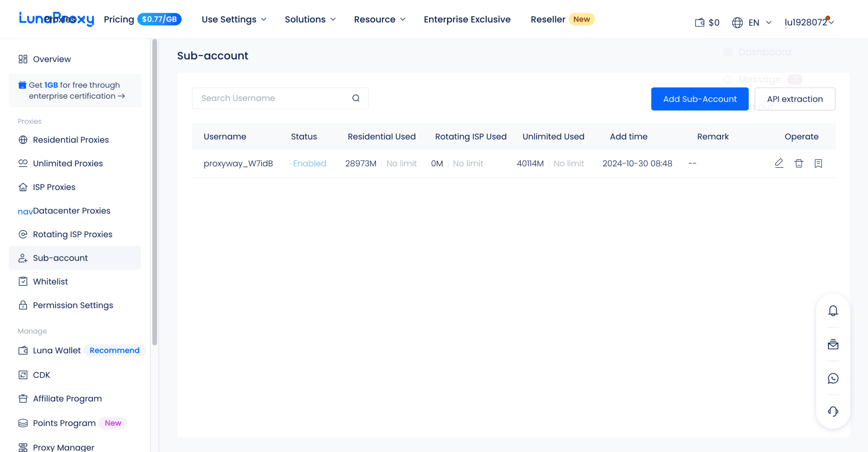Viewport: 868px width, 452px height.
Task: Open API extraction
Action: click(795, 99)
